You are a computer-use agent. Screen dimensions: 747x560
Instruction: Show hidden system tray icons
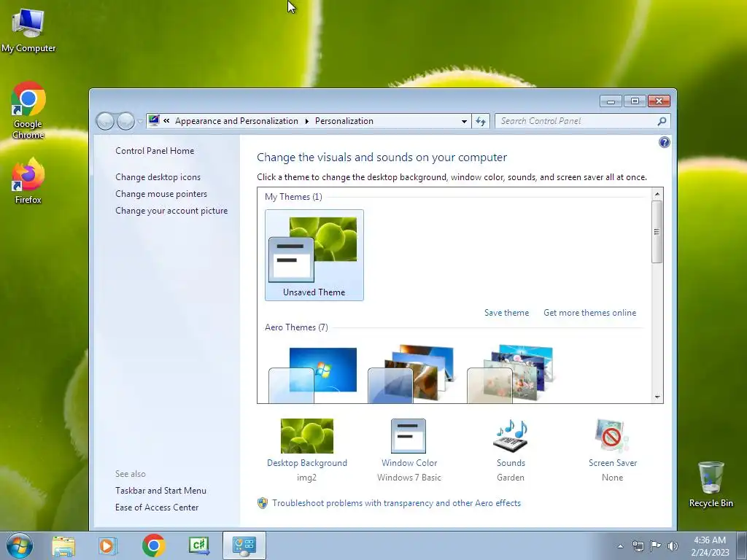click(x=620, y=546)
